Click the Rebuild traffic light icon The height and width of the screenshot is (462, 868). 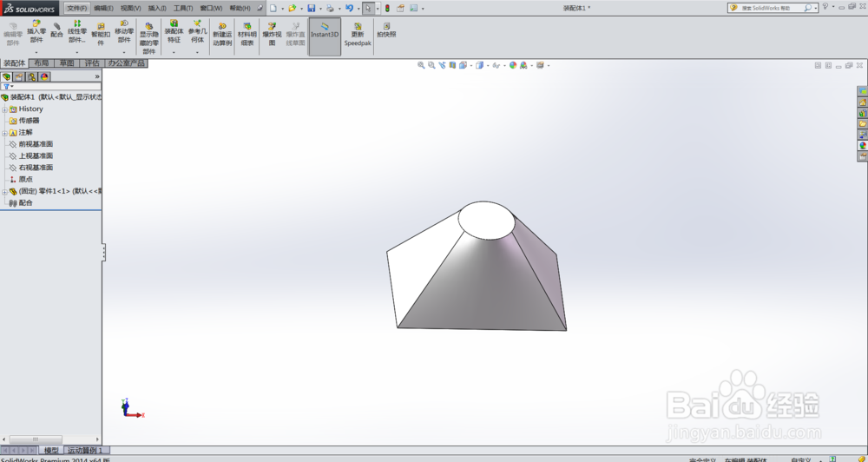387,8
